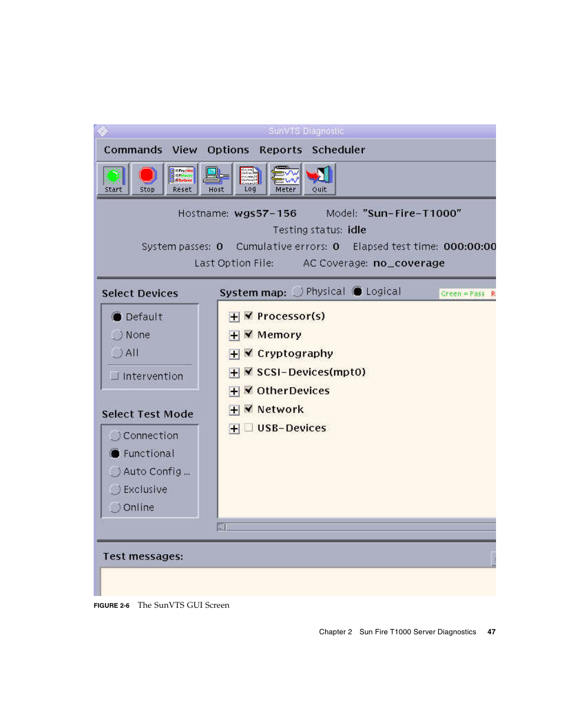This screenshot has width=562, height=728.
Task: Uncheck the Processor(s) checkbox
Action: (x=249, y=316)
